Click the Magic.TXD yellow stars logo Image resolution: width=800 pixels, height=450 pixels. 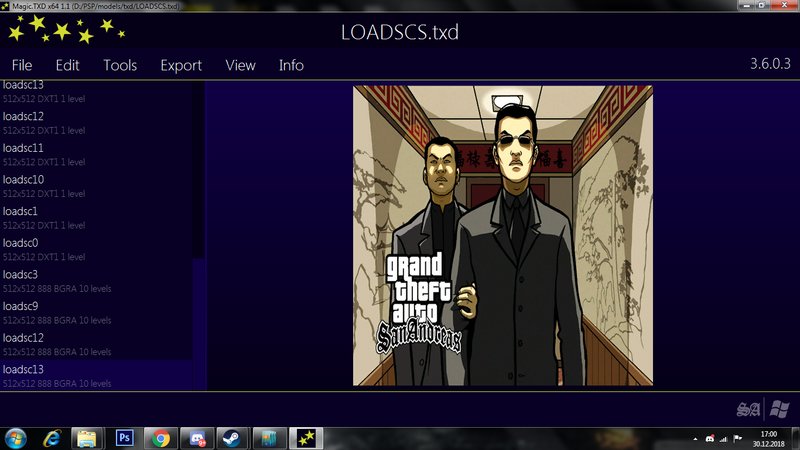(66, 30)
